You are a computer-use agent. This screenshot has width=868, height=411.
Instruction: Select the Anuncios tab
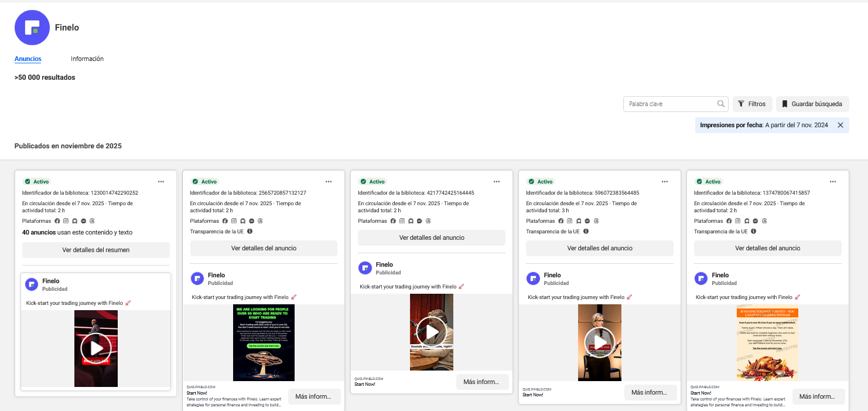(28, 59)
